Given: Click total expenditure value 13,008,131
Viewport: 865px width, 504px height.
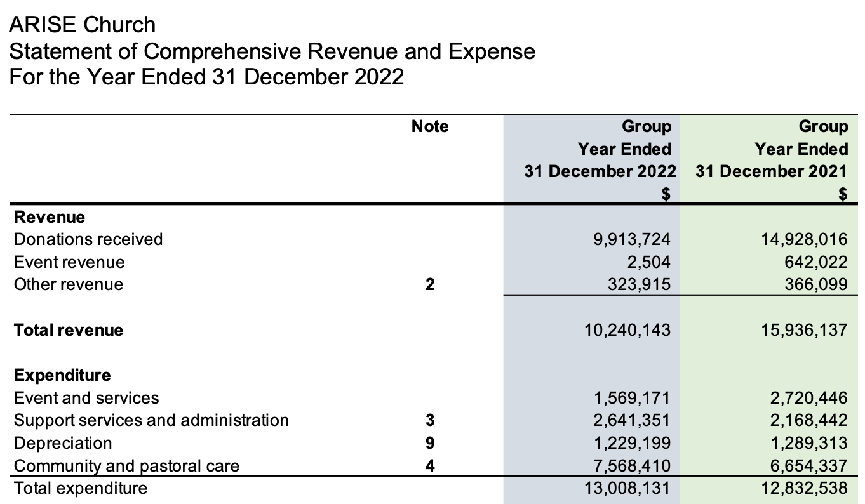Looking at the screenshot, I should point(627,488).
